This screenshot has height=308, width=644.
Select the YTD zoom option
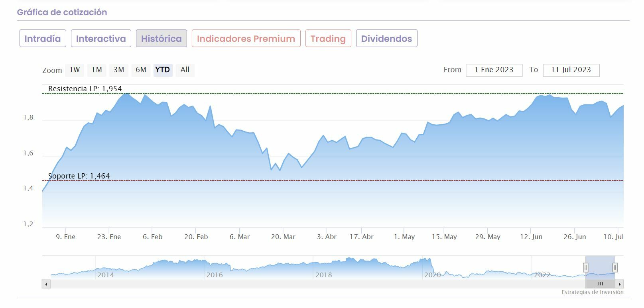(x=163, y=70)
